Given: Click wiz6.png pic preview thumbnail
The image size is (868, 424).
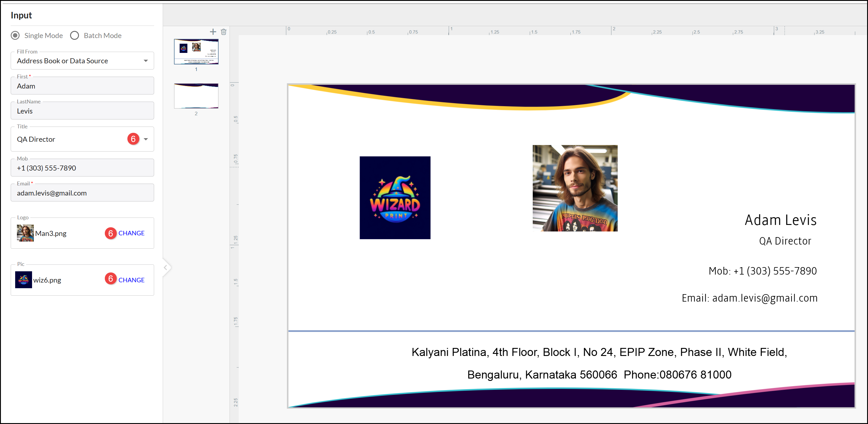Looking at the screenshot, I should coord(23,280).
